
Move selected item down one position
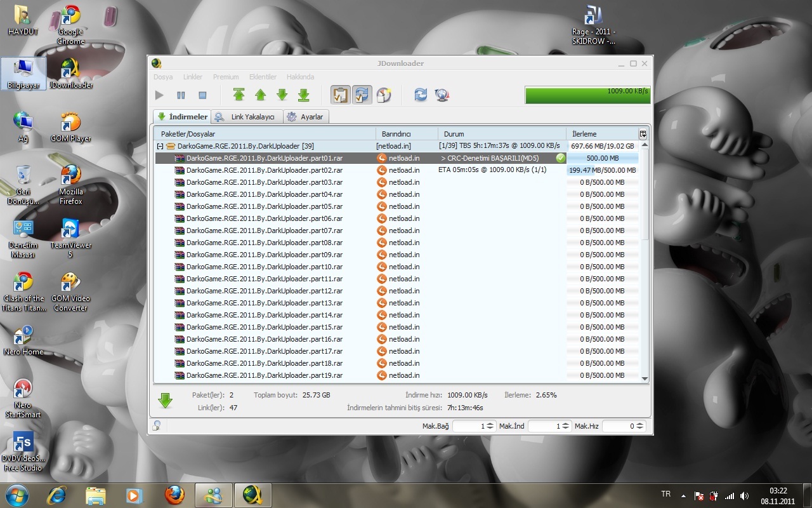282,95
